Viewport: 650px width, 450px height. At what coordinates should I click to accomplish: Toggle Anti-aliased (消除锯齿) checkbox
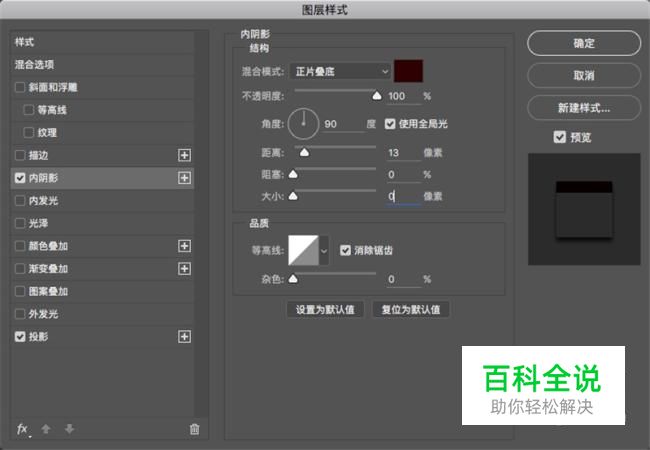click(x=345, y=250)
